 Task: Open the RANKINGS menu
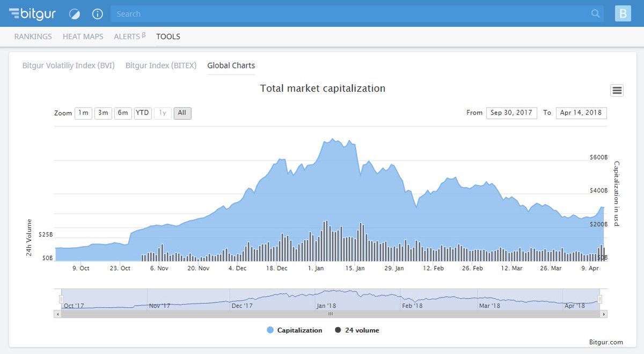point(33,37)
